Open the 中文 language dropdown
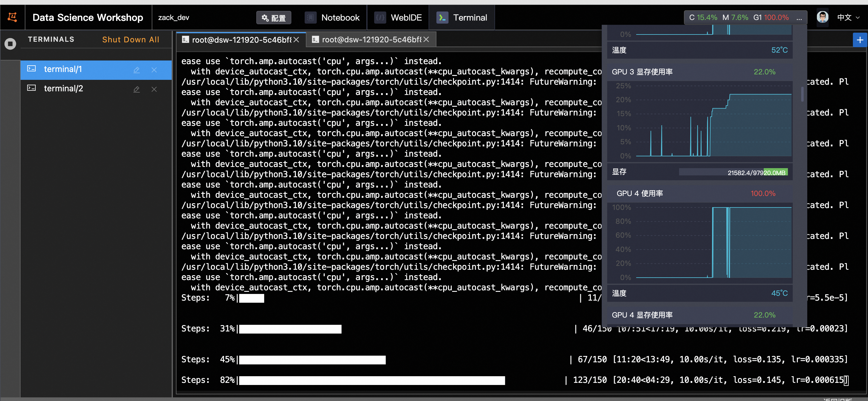868x401 pixels. [x=848, y=17]
